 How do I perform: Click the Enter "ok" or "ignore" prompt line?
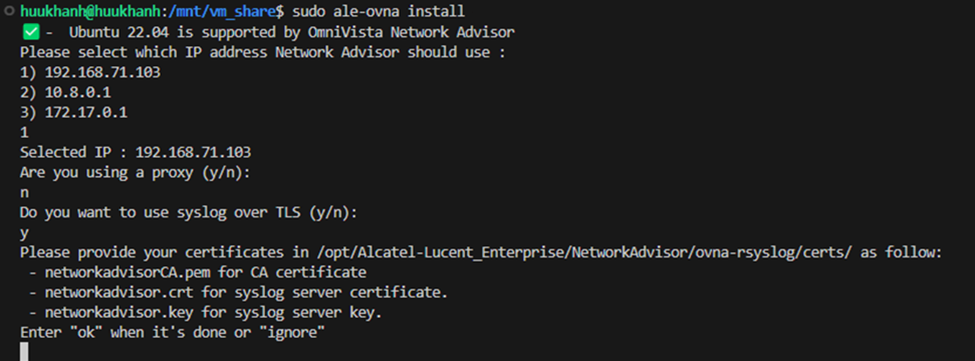point(173,332)
